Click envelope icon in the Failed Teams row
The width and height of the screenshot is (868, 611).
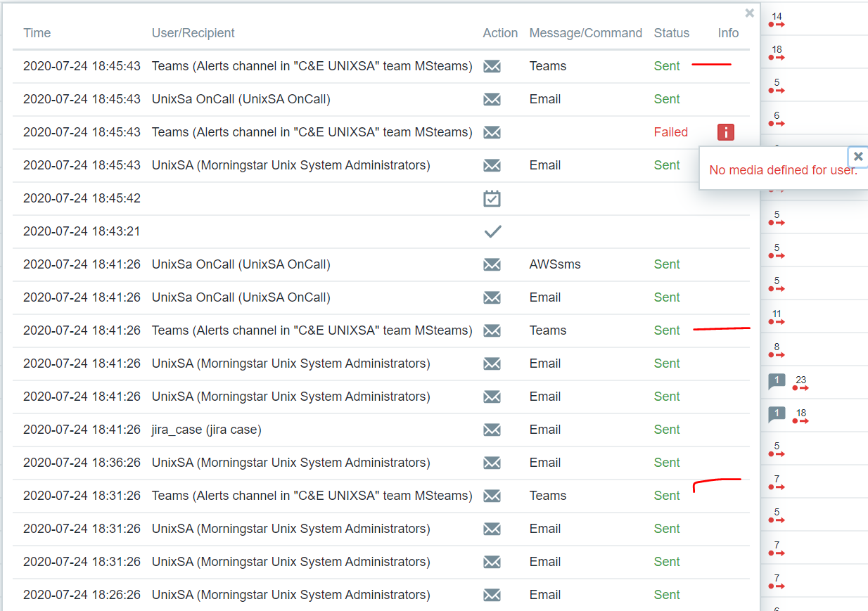(x=492, y=132)
